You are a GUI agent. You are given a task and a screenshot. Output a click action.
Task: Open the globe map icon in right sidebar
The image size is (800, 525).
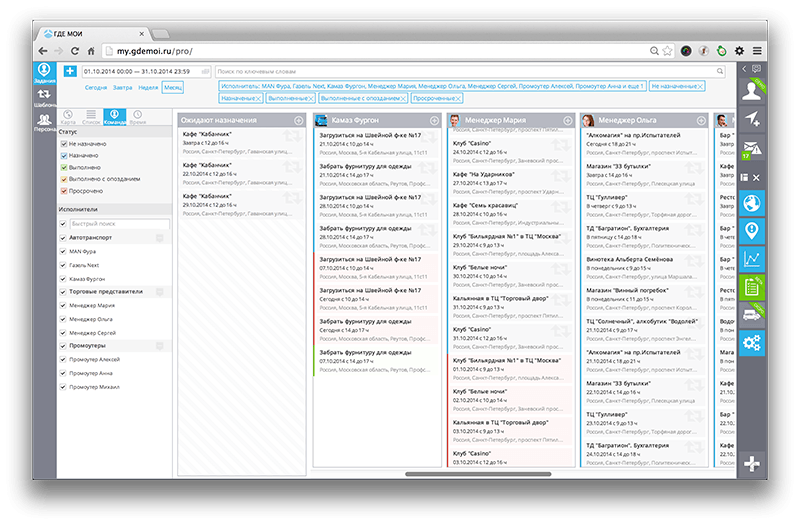tap(752, 204)
